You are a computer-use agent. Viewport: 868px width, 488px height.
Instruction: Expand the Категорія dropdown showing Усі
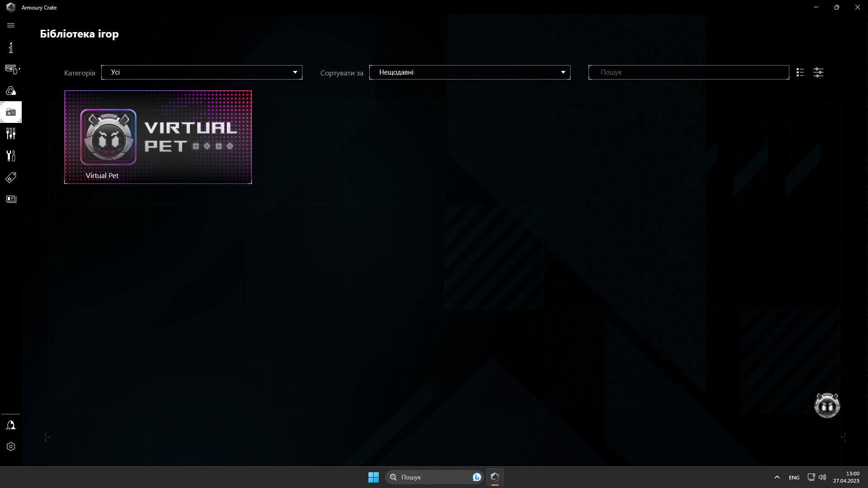pos(202,72)
